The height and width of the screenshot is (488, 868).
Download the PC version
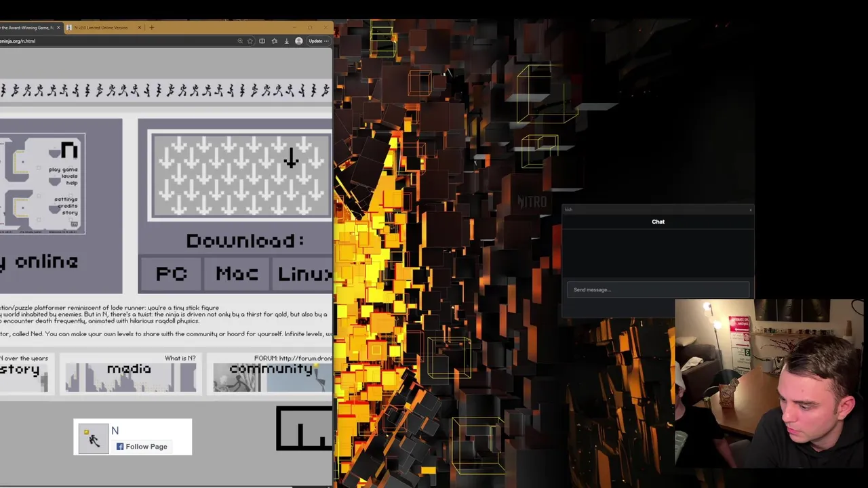pos(172,274)
